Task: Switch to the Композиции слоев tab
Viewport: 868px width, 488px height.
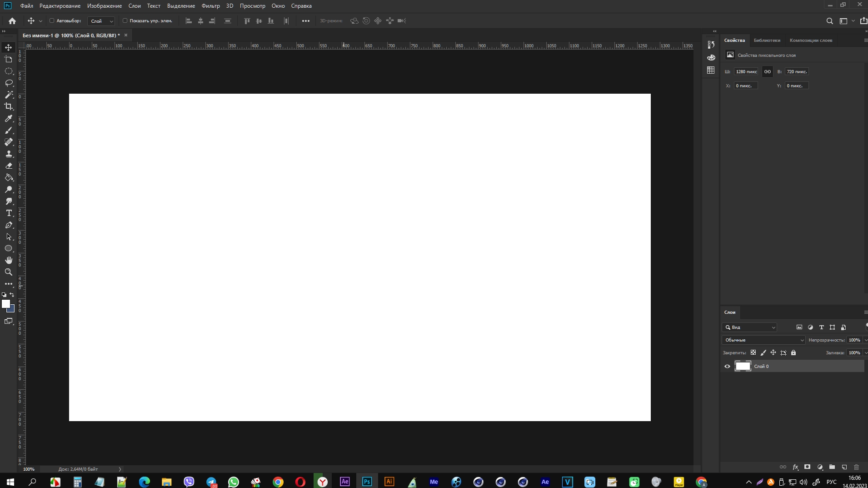Action: pyautogui.click(x=811, y=40)
